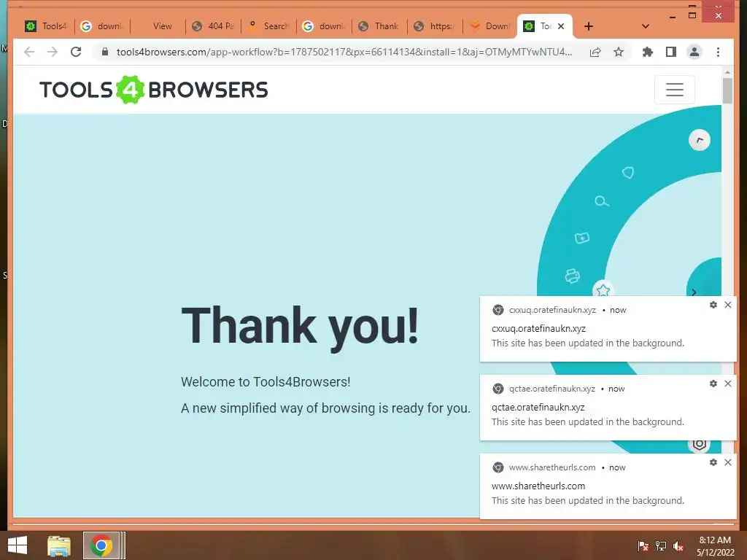
Task: Click the magnifier icon on ring
Action: click(601, 201)
